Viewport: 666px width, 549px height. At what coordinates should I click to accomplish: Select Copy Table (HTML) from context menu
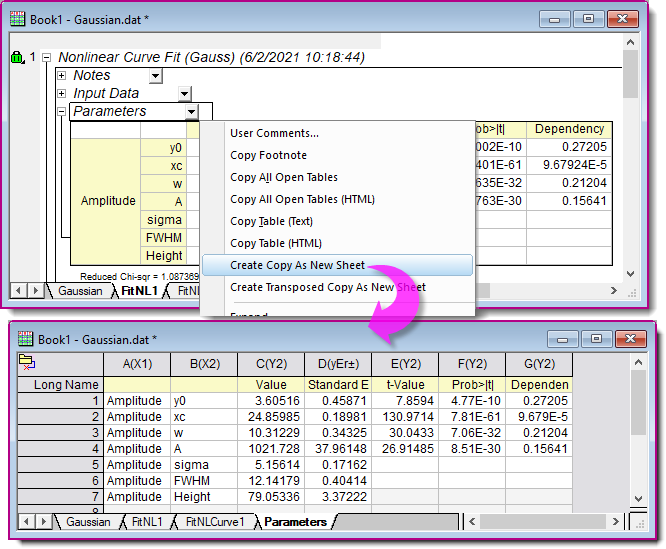pos(277,243)
